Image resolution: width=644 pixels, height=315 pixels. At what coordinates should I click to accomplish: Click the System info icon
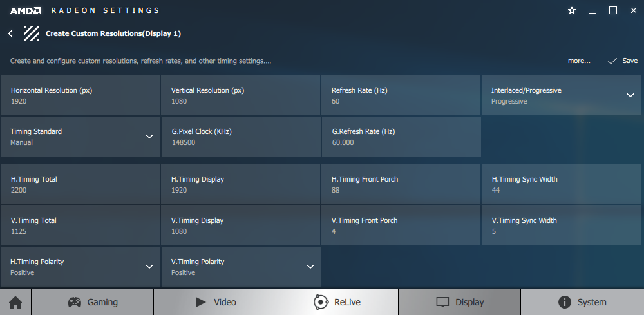tap(565, 302)
